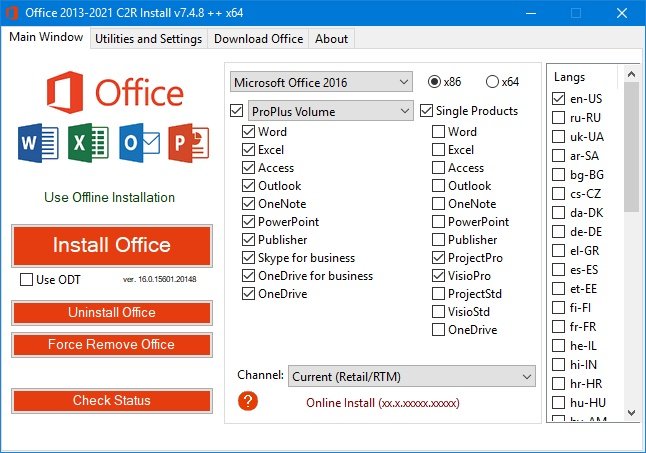Tick the ru-RU language checkbox
This screenshot has height=453, width=646.
coord(558,118)
